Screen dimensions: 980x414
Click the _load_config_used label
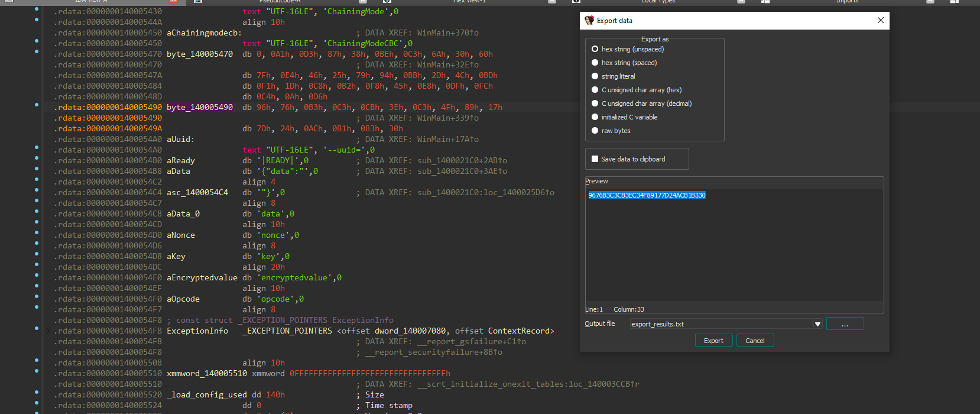click(x=207, y=394)
